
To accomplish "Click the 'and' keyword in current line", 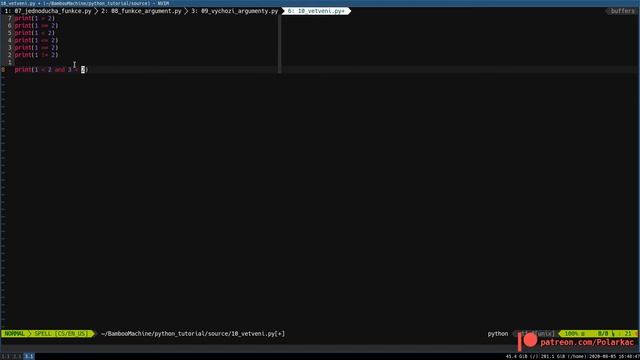I will point(60,70).
